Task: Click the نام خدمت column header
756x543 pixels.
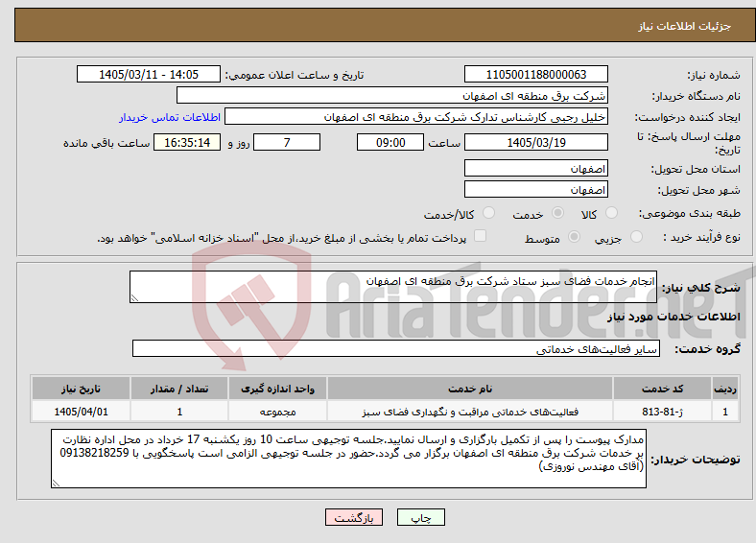Action: click(470, 389)
